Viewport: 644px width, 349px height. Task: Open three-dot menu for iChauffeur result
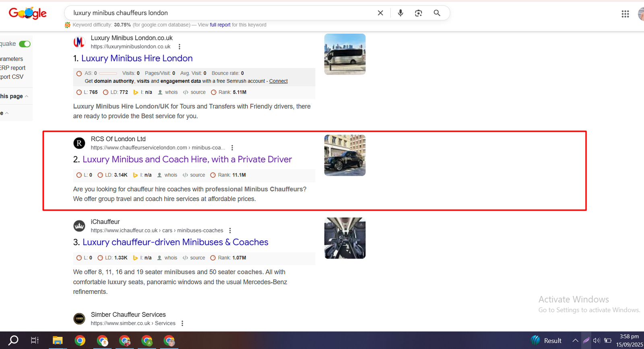point(230,230)
